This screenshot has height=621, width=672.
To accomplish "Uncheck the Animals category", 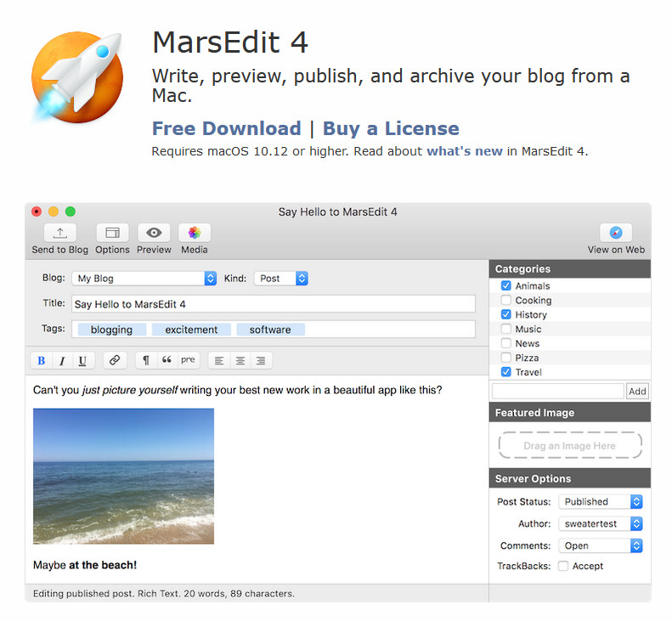I will coord(506,285).
